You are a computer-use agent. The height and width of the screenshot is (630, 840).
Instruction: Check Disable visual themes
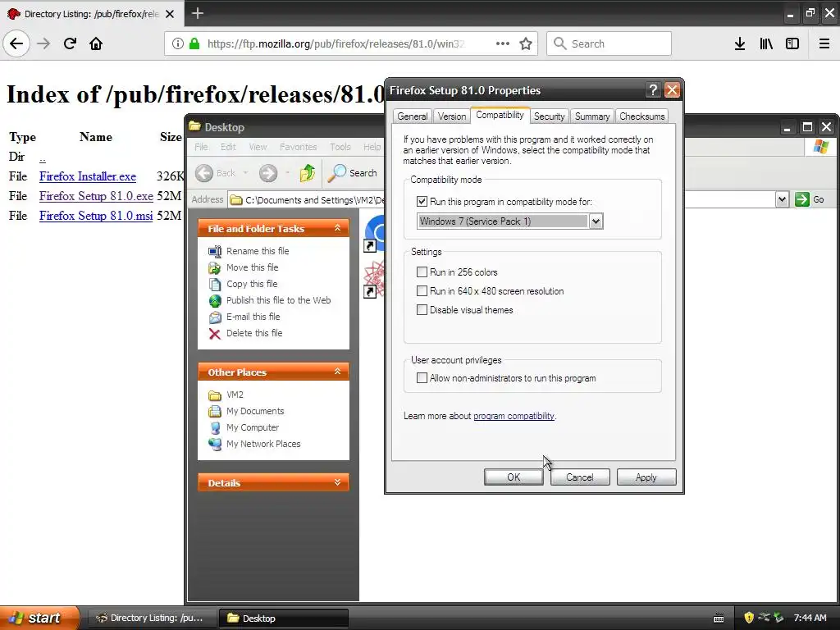[x=422, y=309]
